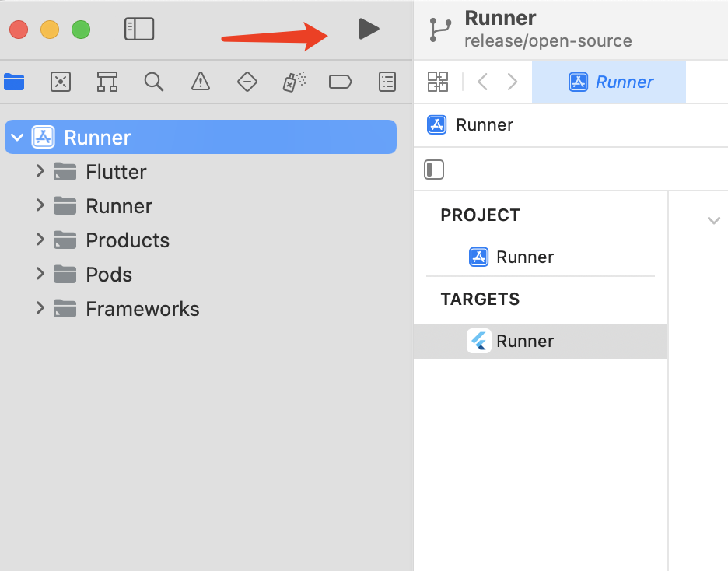Screen dimensions: 728x571
Task: Expand the Flutter folder
Action: click(x=40, y=171)
